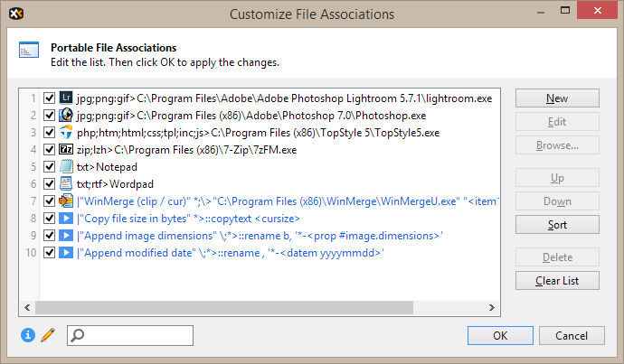Screen dimensions: 624x364
Task: Click the TopStyle icon in row 3
Action: click(66, 132)
